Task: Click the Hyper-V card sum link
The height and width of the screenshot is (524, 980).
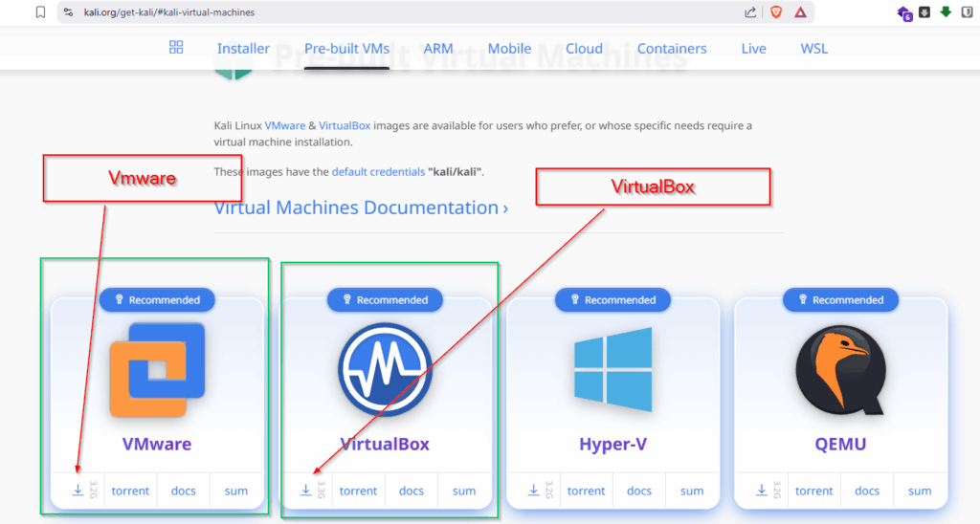Action: tap(692, 491)
